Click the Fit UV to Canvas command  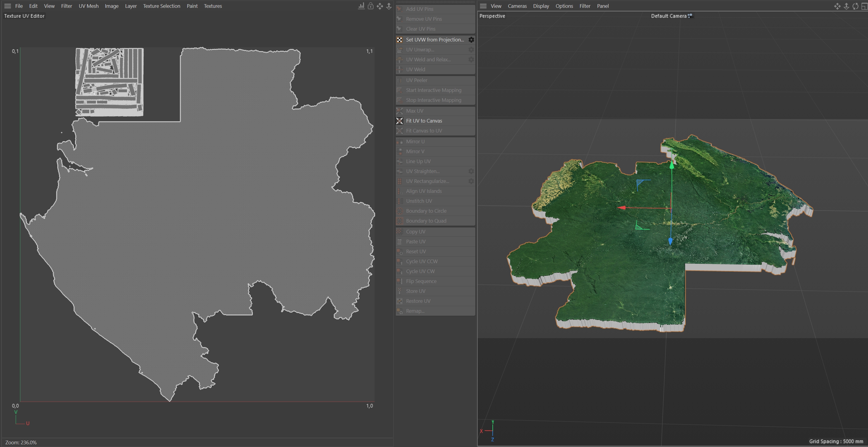(x=424, y=121)
